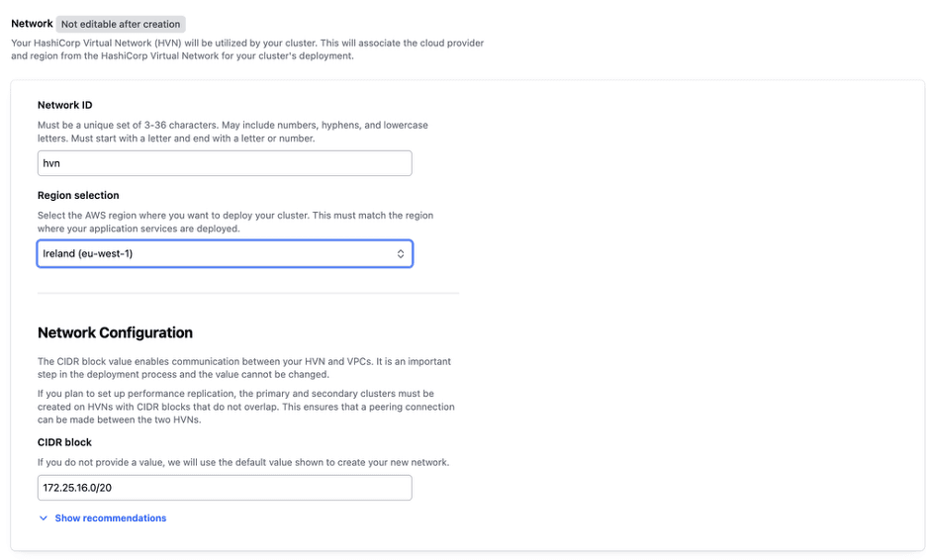Click the performance replication paragraph
926x560 pixels.
coord(246,407)
